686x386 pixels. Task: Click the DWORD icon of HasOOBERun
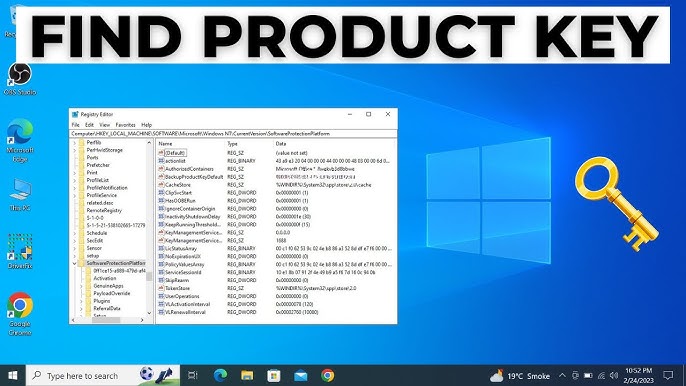[x=161, y=200]
